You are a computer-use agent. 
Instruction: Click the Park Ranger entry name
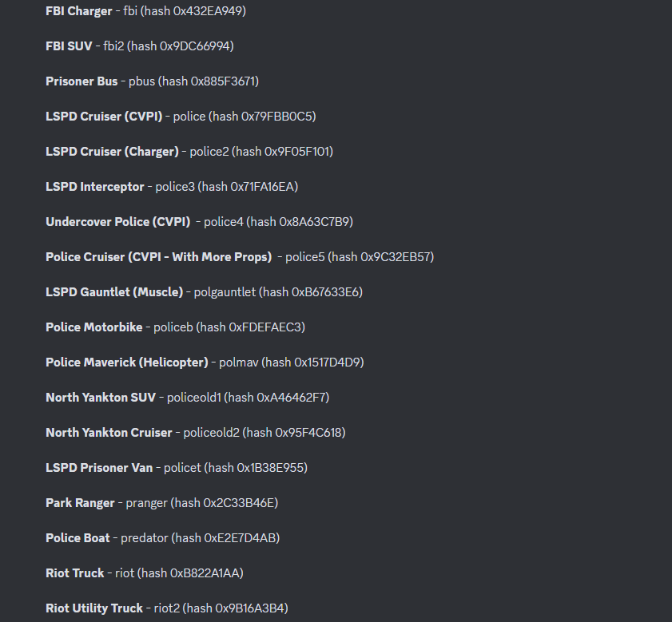(81, 503)
